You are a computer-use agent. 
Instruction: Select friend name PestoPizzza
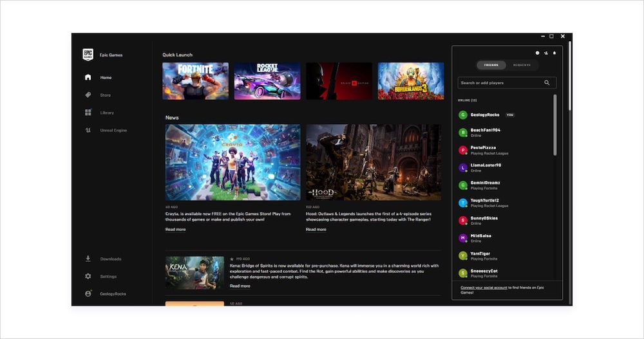[x=483, y=148]
